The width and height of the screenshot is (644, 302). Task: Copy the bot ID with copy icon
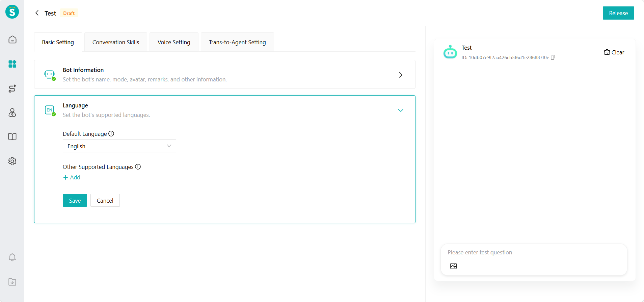click(553, 57)
